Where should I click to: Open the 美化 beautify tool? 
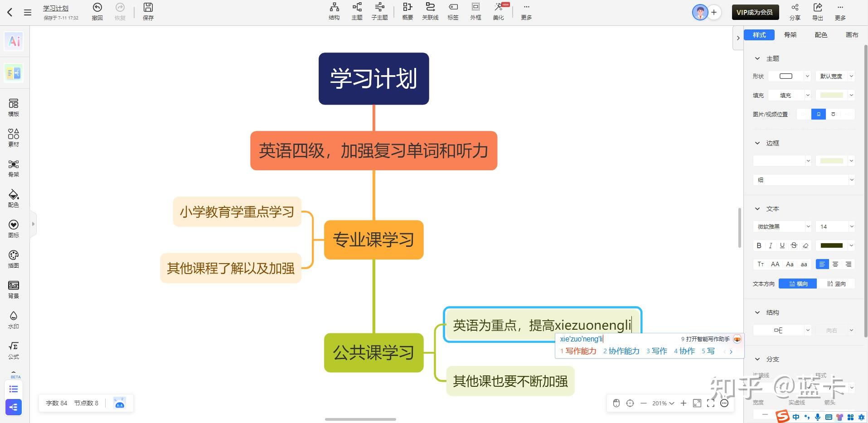pyautogui.click(x=497, y=11)
